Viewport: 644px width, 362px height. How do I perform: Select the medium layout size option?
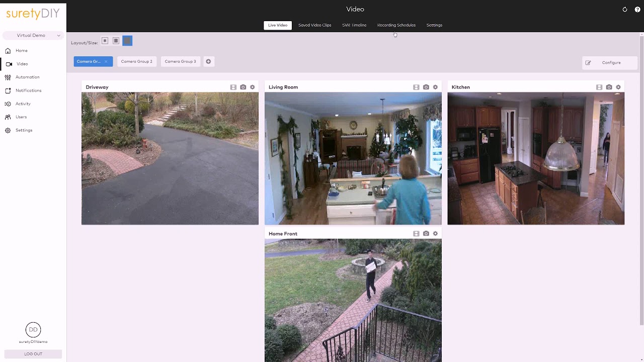pyautogui.click(x=116, y=41)
